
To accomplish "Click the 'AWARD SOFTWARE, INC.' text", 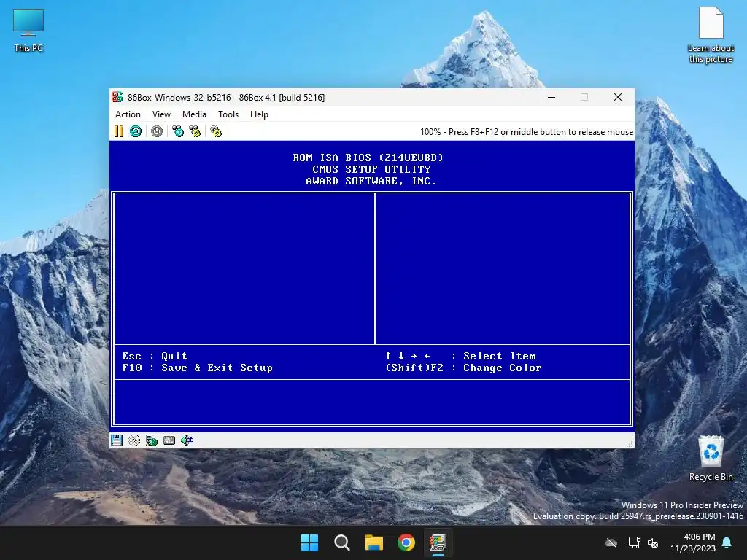I will click(371, 181).
